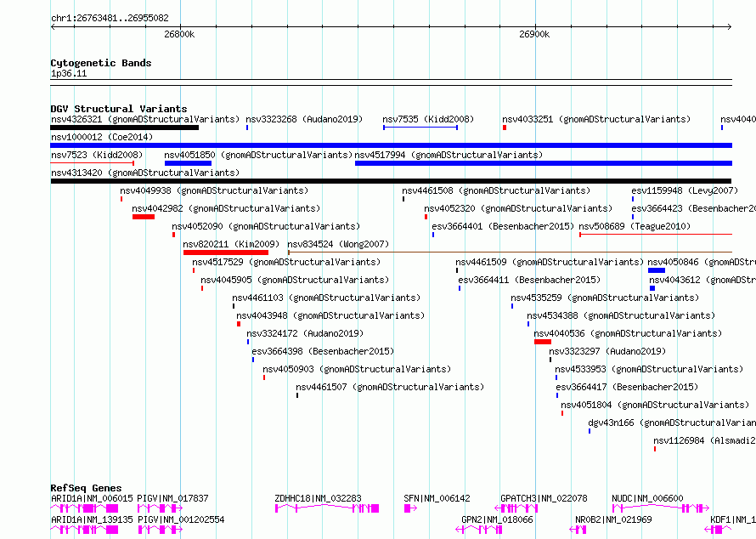Click the nsv3323268 (Audano2019) label
The image size is (756, 539).
[x=304, y=119]
